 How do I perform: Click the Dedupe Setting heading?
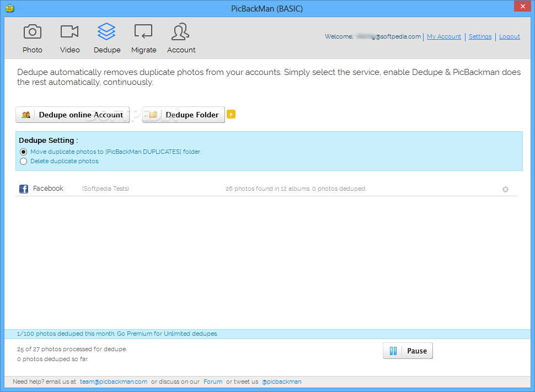pyautogui.click(x=48, y=140)
